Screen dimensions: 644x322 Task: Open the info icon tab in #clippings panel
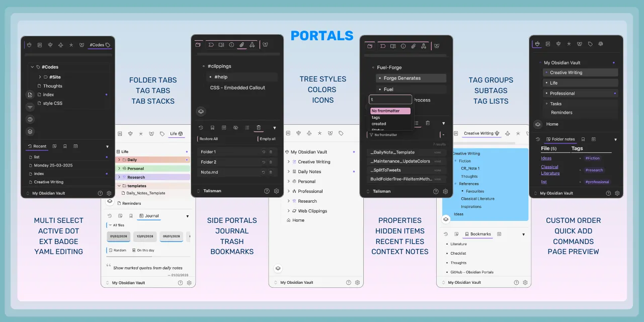click(231, 45)
